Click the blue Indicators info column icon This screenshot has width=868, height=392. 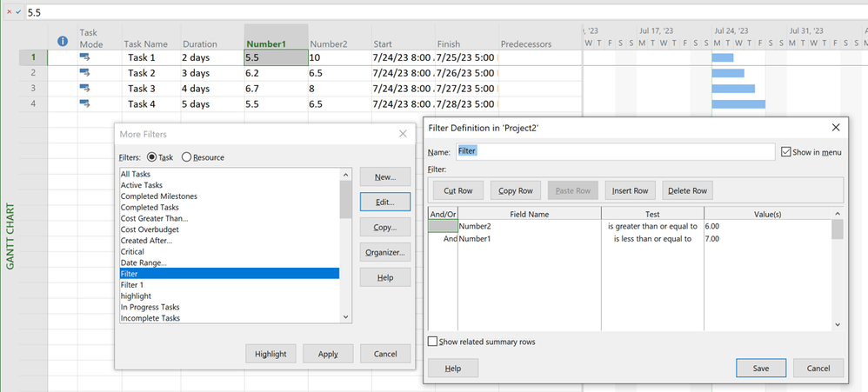(x=63, y=41)
